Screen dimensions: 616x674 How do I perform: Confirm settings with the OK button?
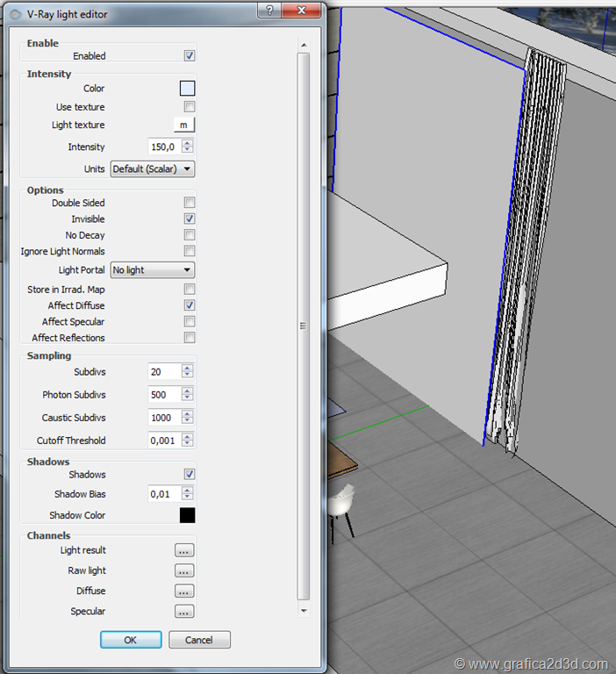point(131,640)
